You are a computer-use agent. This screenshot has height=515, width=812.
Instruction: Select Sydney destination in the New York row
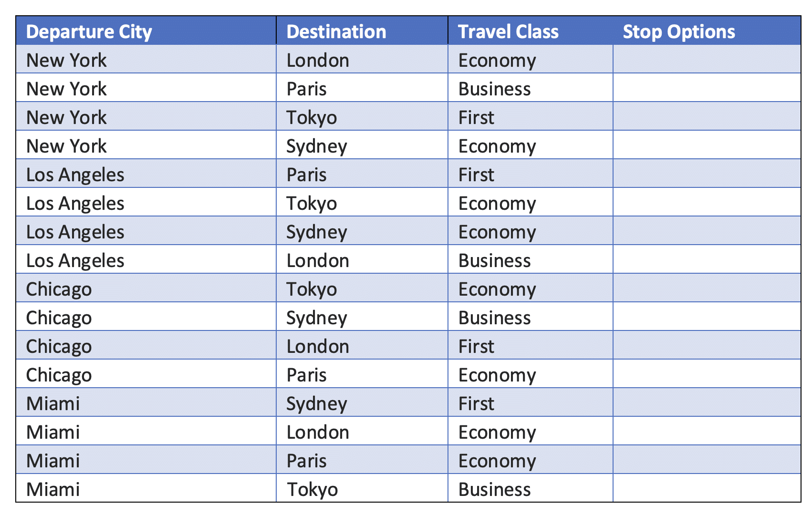(317, 146)
